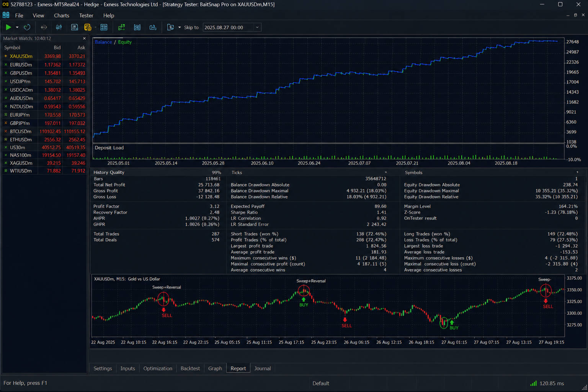588x392 pixels.
Task: Click the Skip to date input field
Action: pyautogui.click(x=228, y=27)
